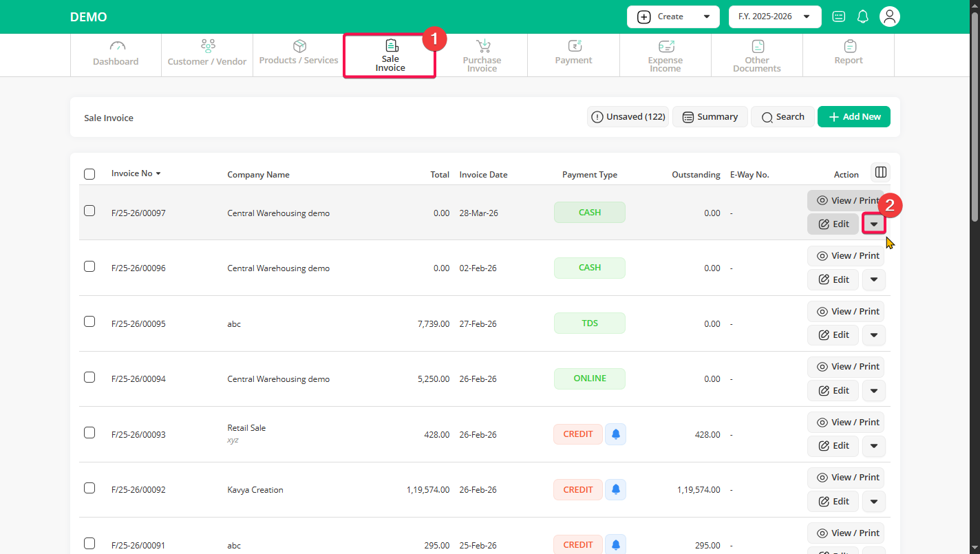980x554 pixels.
Task: Open the Unsaved (122) invoices list
Action: [628, 117]
